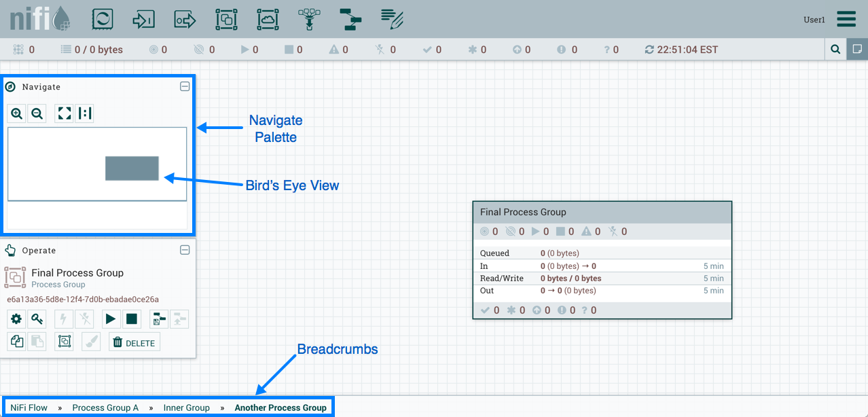Click the Input Port toolbar icon
Viewport: 868px width, 417px height.
tap(144, 19)
